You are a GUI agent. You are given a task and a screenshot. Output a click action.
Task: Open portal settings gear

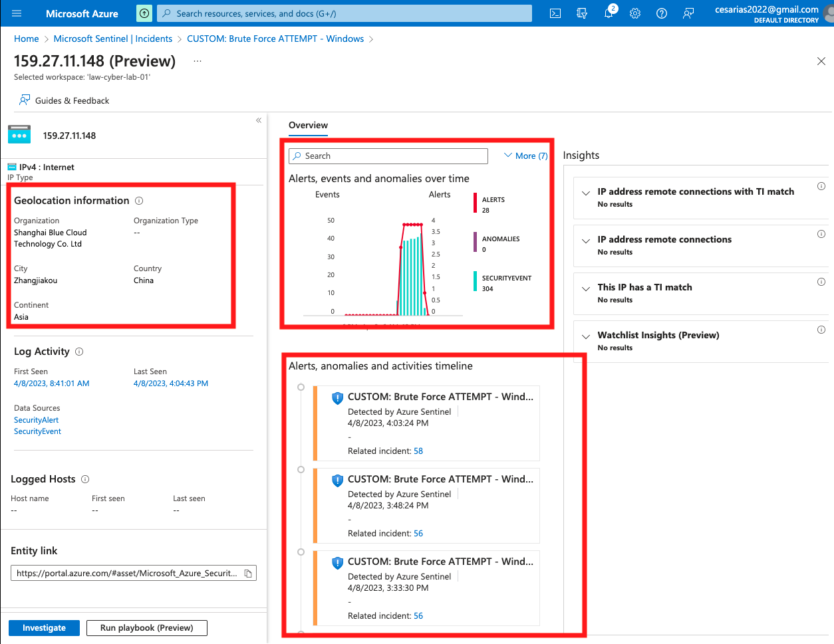[635, 13]
